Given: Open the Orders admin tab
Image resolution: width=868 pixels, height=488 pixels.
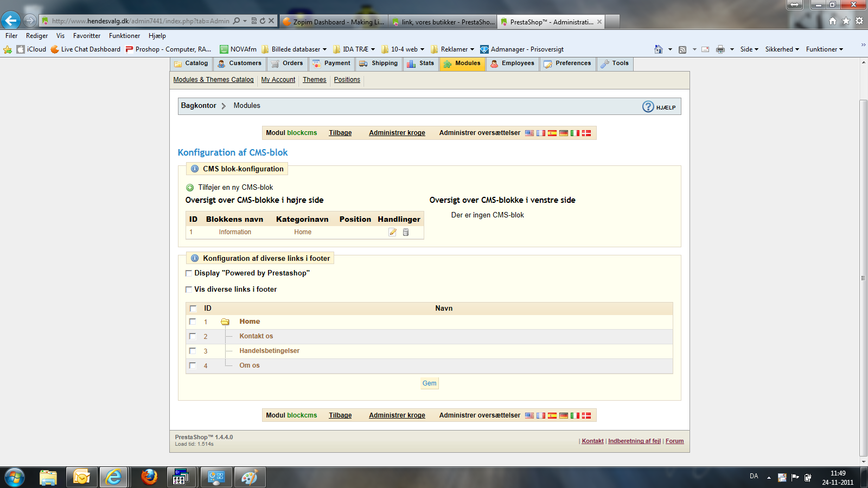Looking at the screenshot, I should coord(287,63).
